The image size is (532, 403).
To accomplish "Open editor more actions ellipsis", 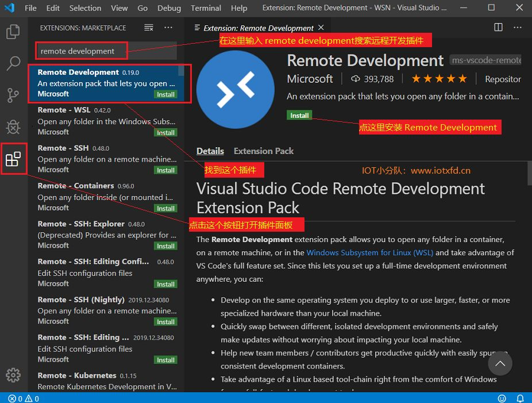I will coord(518,27).
